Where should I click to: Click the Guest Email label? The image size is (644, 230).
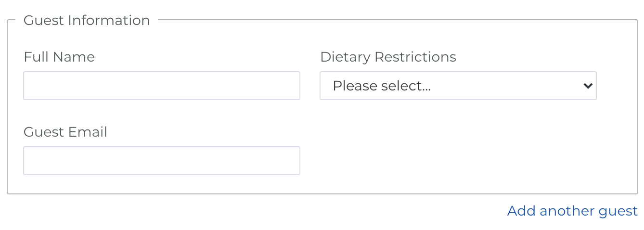tap(65, 132)
